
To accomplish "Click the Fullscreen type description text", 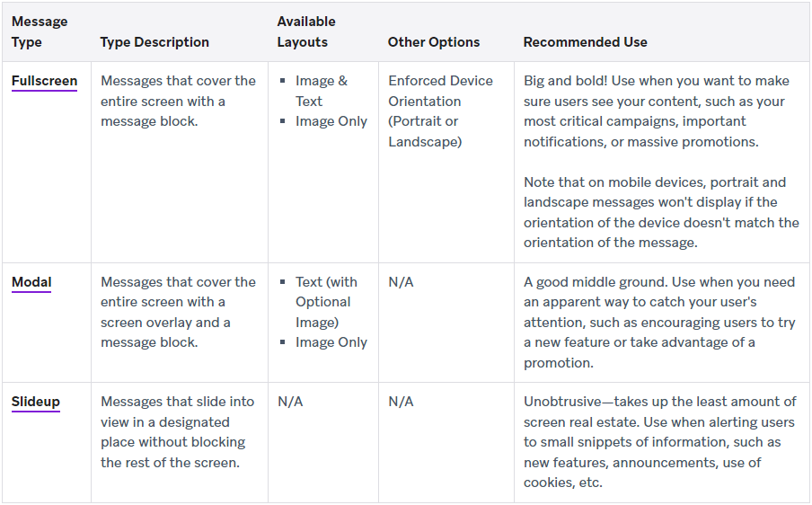I will (x=178, y=101).
